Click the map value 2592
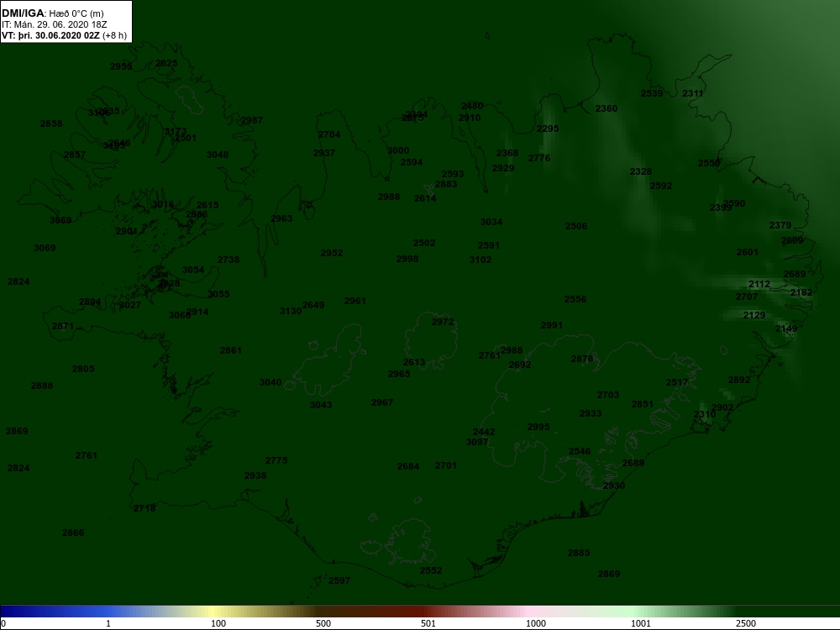This screenshot has height=630, width=840. click(661, 186)
